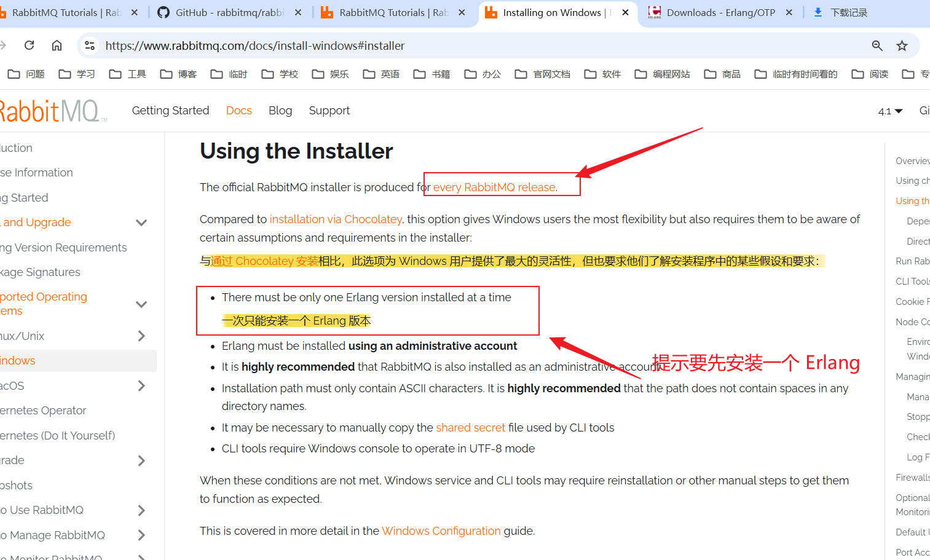This screenshot has height=560, width=930.
Task: Collapse Supported Operating Systems sidebar section
Action: coord(141,304)
